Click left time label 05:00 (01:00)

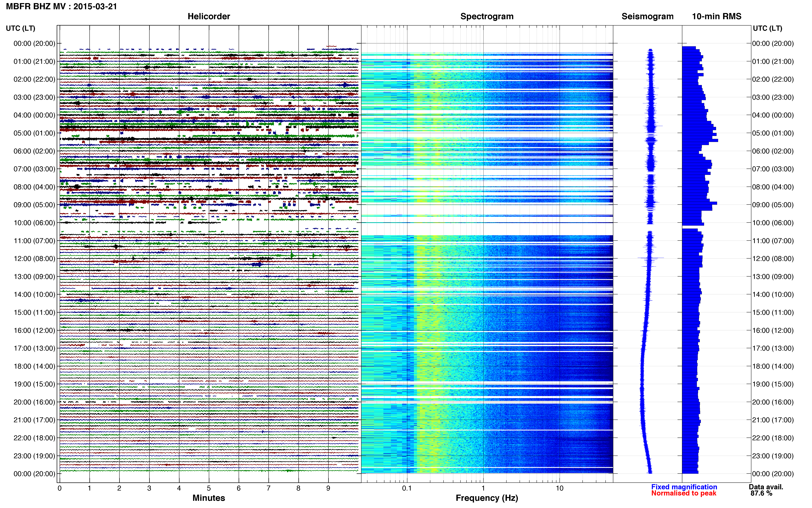(34, 133)
